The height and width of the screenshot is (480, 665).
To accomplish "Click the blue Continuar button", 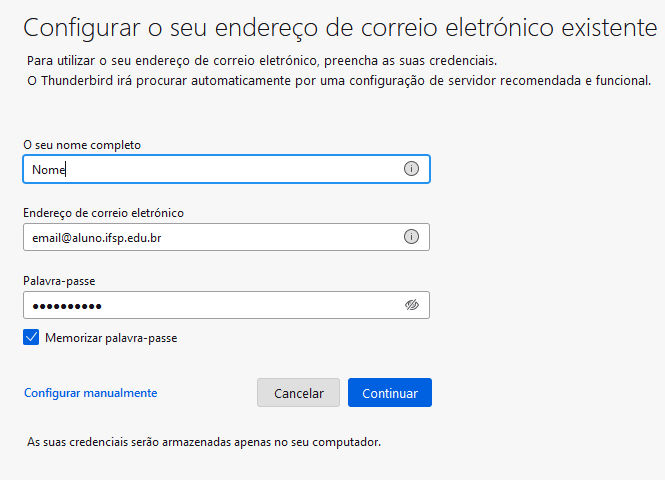I will coord(390,393).
